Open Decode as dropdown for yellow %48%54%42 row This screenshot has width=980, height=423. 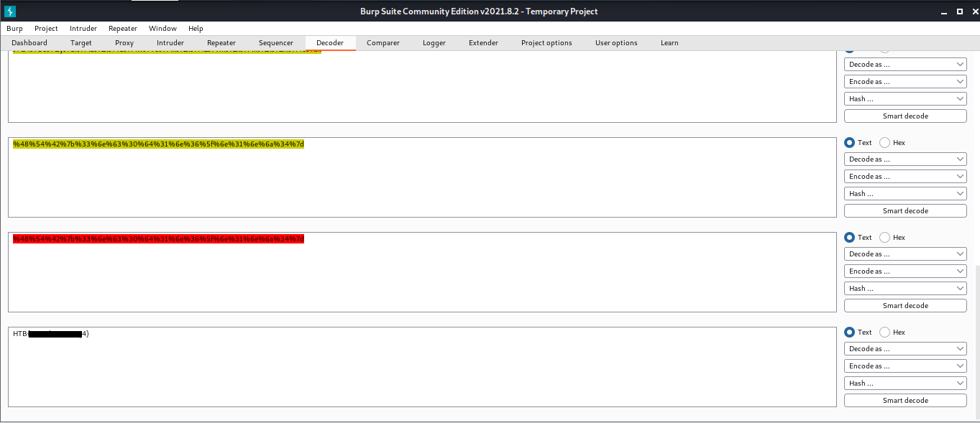(x=905, y=159)
